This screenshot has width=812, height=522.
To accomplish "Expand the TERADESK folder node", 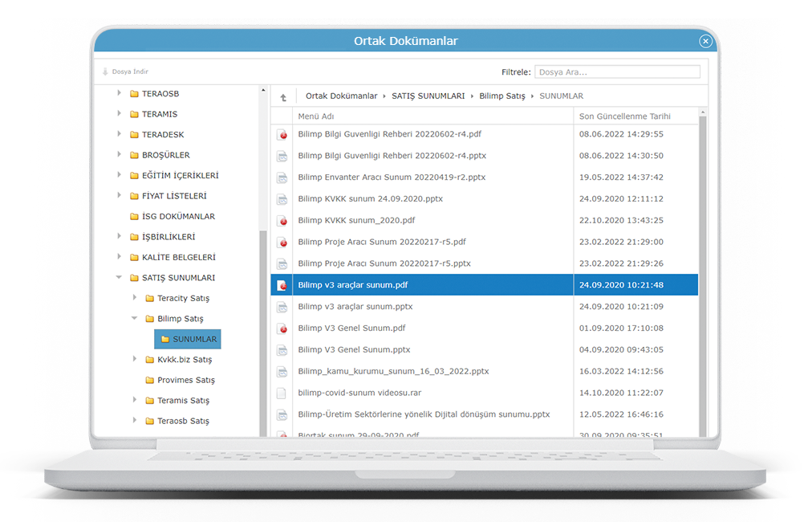I will (119, 134).
